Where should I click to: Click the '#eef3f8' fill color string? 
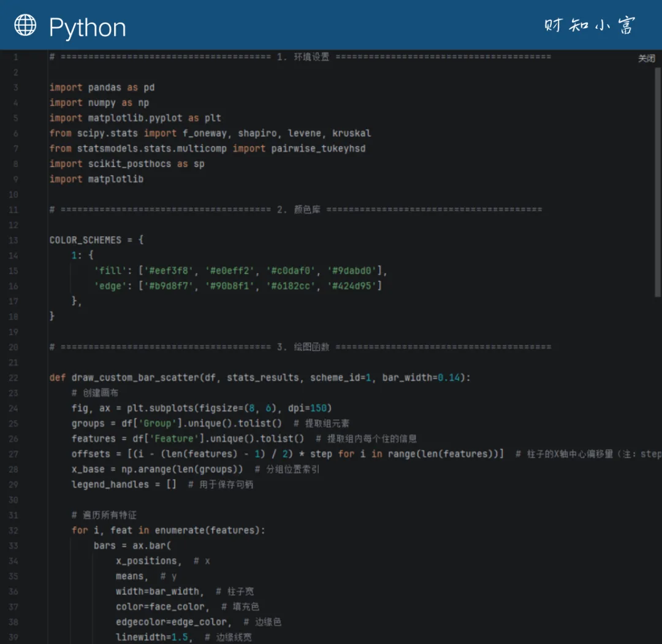coord(169,270)
